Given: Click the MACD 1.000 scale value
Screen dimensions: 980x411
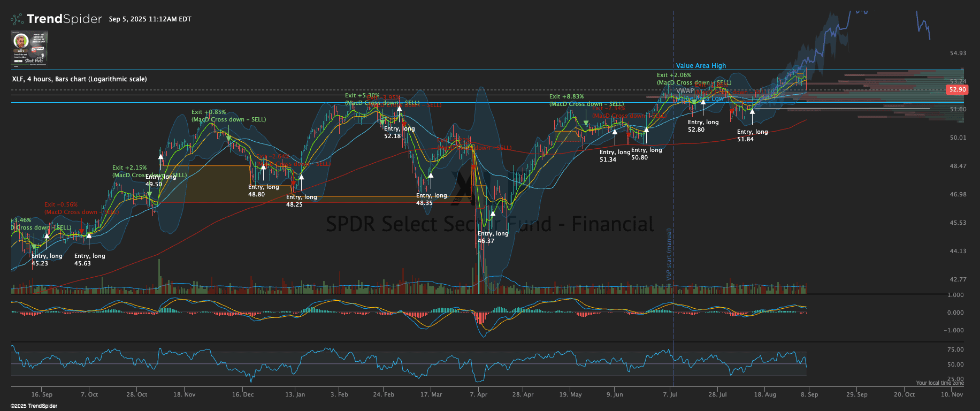Looking at the screenshot, I should pos(955,295).
